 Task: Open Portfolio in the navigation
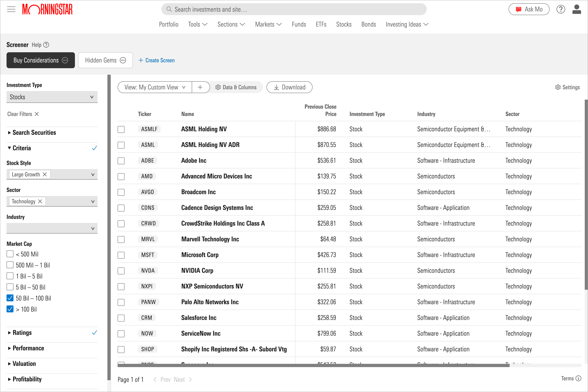[x=168, y=24]
